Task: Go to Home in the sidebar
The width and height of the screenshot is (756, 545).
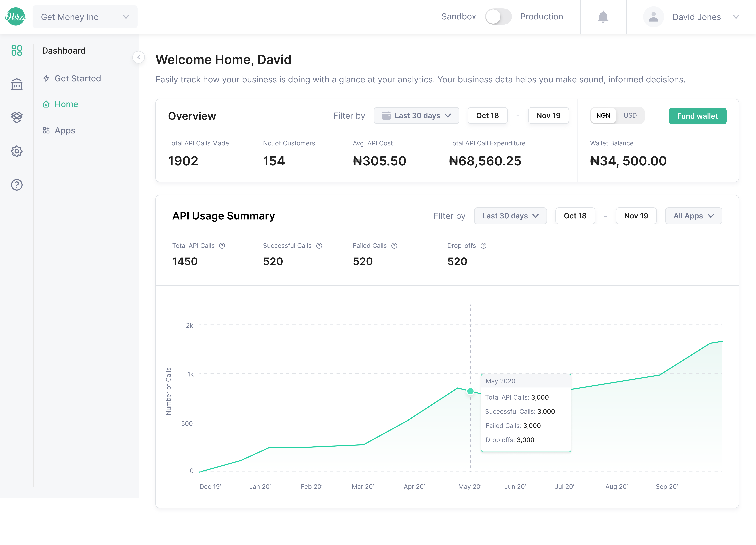Action: (60, 104)
